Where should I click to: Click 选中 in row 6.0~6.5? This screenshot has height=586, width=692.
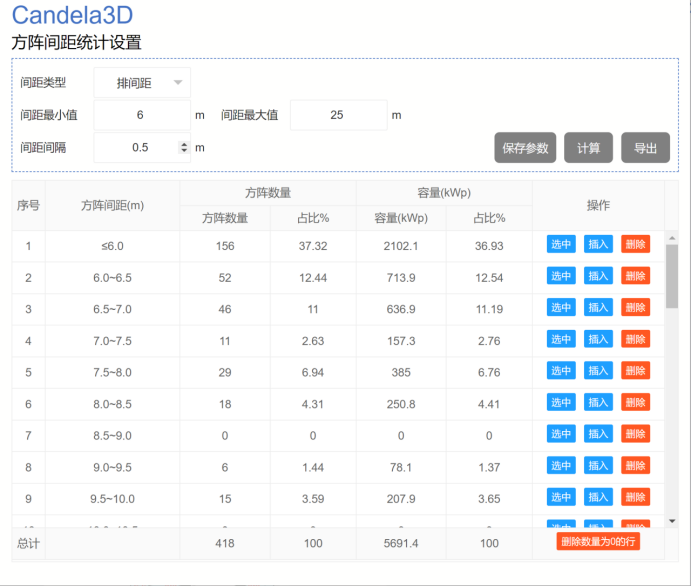tap(561, 276)
